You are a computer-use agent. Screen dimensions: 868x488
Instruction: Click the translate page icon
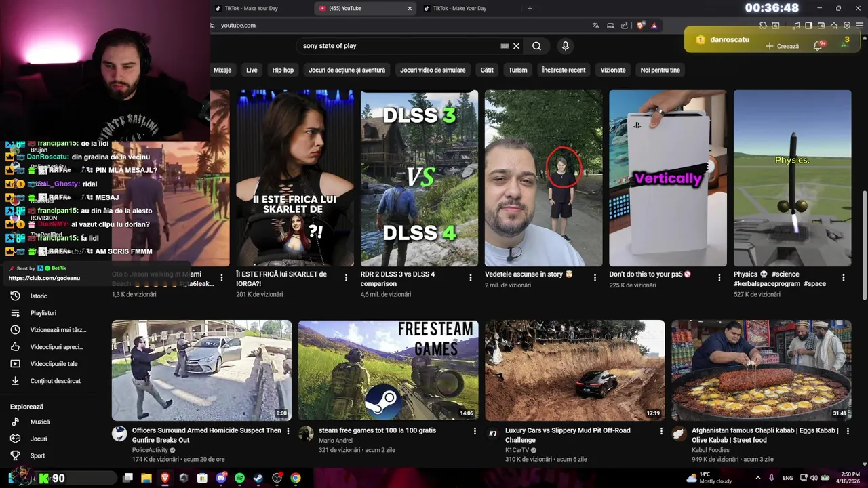tap(595, 26)
